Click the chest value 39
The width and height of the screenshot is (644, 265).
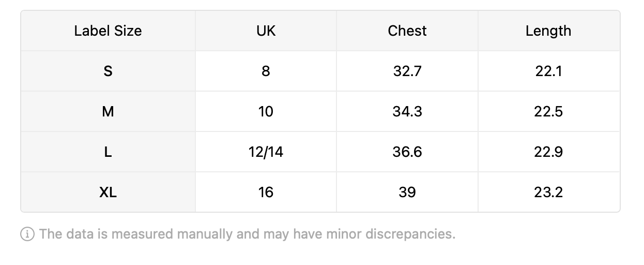(x=407, y=192)
